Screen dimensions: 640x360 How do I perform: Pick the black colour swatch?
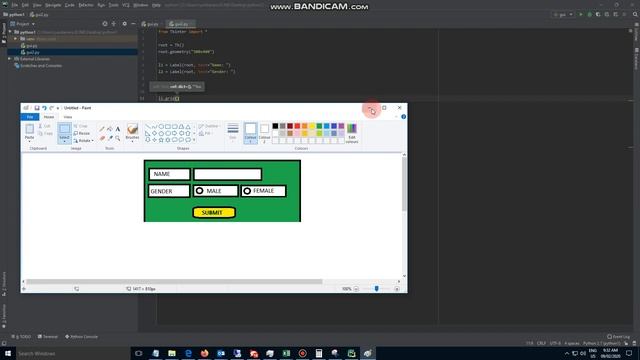coord(275,126)
